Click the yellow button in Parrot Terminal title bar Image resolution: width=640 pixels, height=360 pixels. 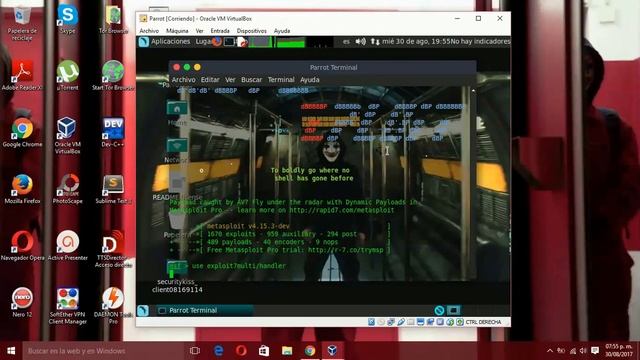(x=198, y=67)
